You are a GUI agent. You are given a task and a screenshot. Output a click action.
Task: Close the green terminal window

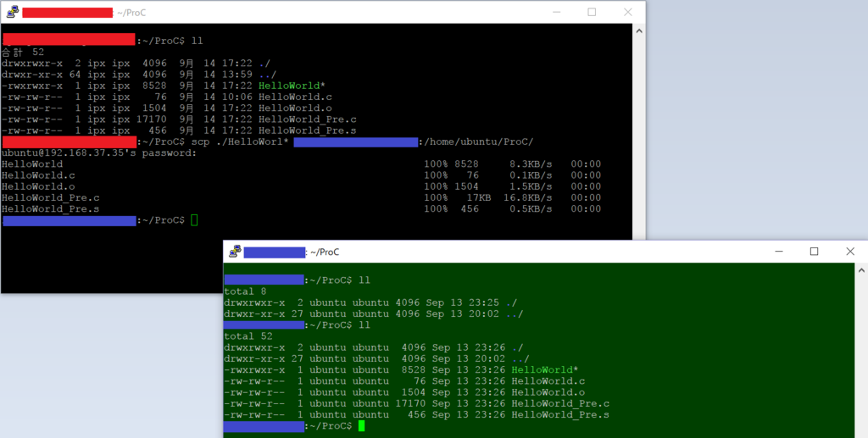click(850, 252)
